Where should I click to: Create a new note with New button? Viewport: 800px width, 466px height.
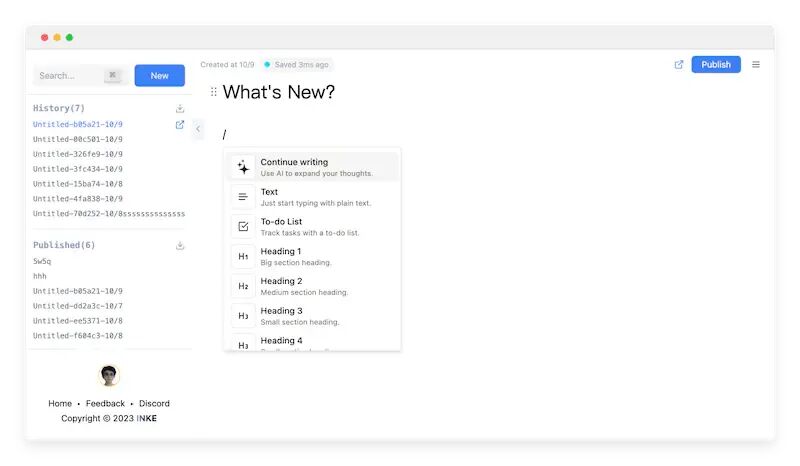coord(159,76)
